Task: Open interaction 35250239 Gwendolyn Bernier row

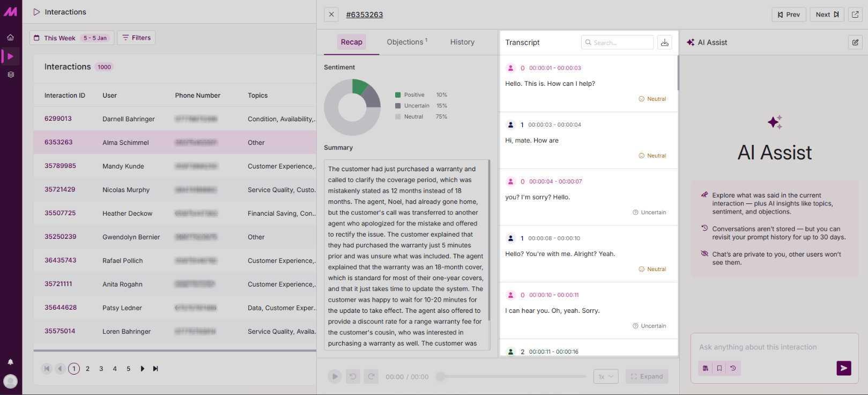Action: coord(175,237)
